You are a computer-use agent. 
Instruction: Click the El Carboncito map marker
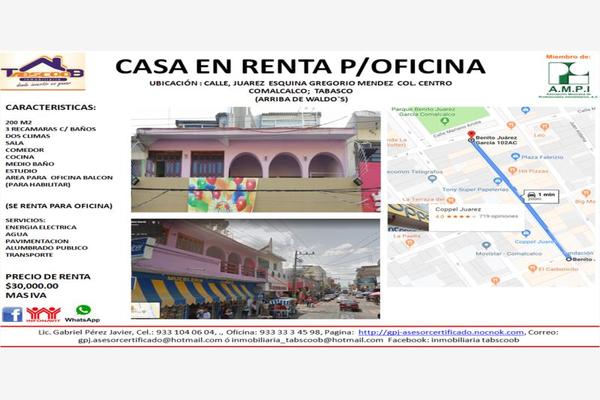(535, 268)
